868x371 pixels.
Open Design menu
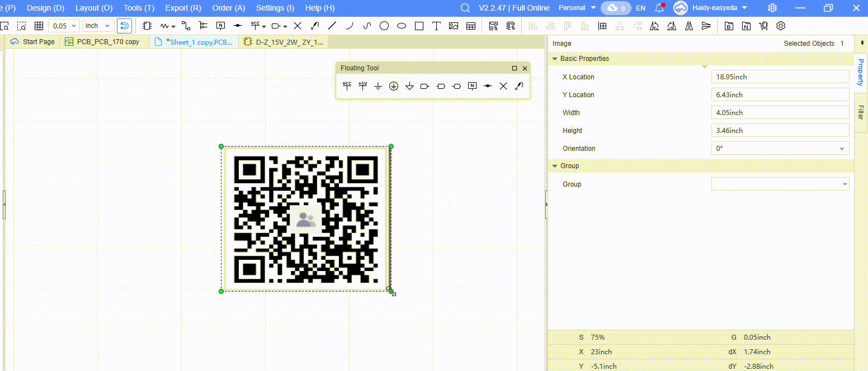tap(45, 8)
